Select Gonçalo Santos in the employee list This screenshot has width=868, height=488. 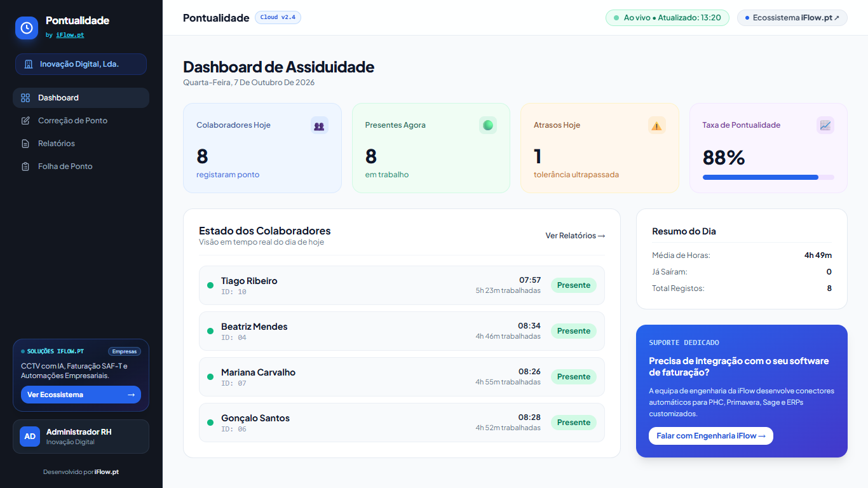pyautogui.click(x=402, y=423)
